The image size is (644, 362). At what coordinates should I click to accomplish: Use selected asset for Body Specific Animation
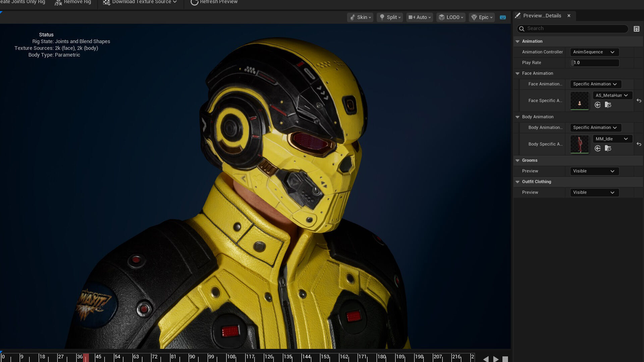coord(598,148)
